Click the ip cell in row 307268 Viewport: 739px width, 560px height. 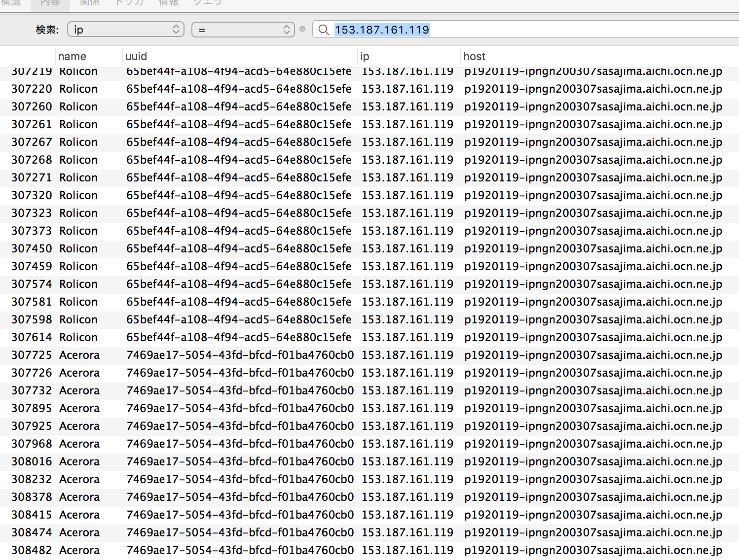tap(407, 160)
